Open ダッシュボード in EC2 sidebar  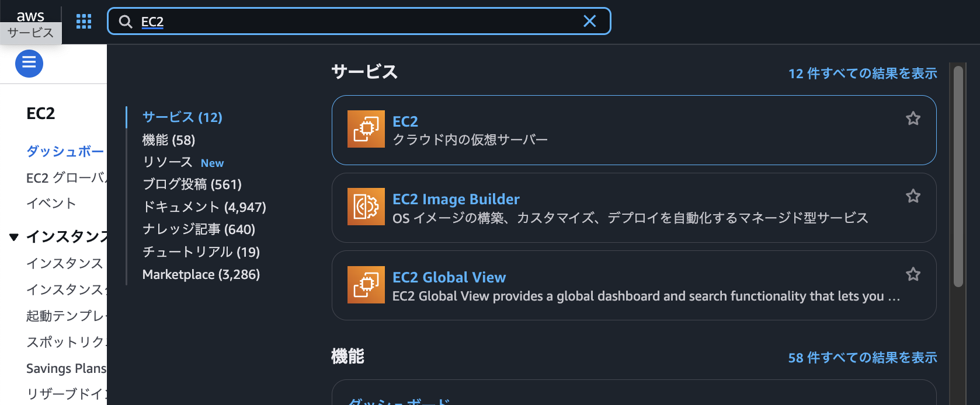coord(65,151)
